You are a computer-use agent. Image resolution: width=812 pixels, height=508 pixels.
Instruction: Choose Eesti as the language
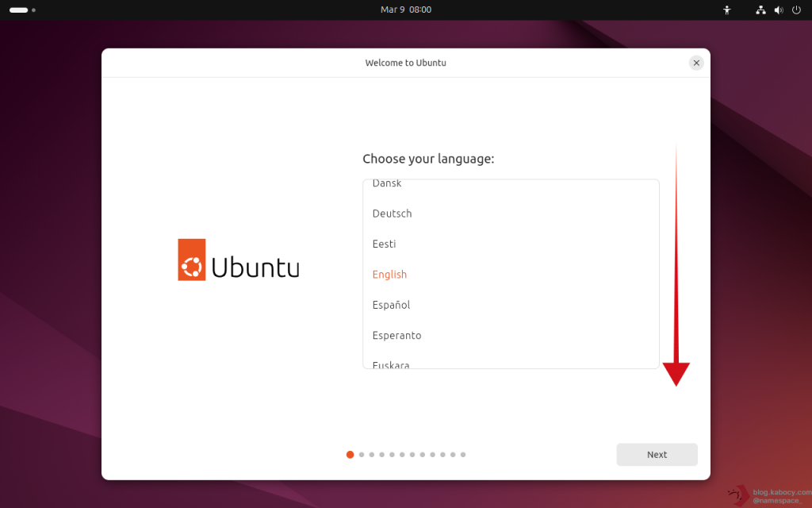[385, 244]
